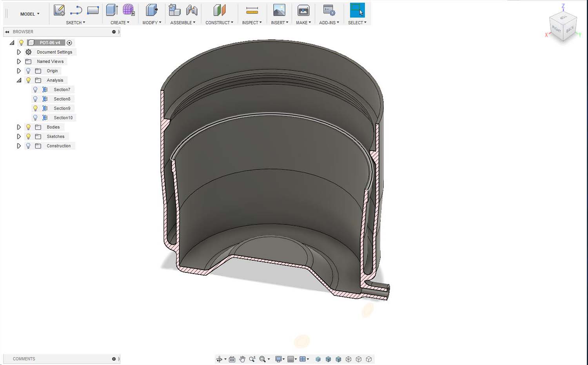Expand the Construction folder
This screenshot has width=588, height=365.
pyautogui.click(x=18, y=146)
